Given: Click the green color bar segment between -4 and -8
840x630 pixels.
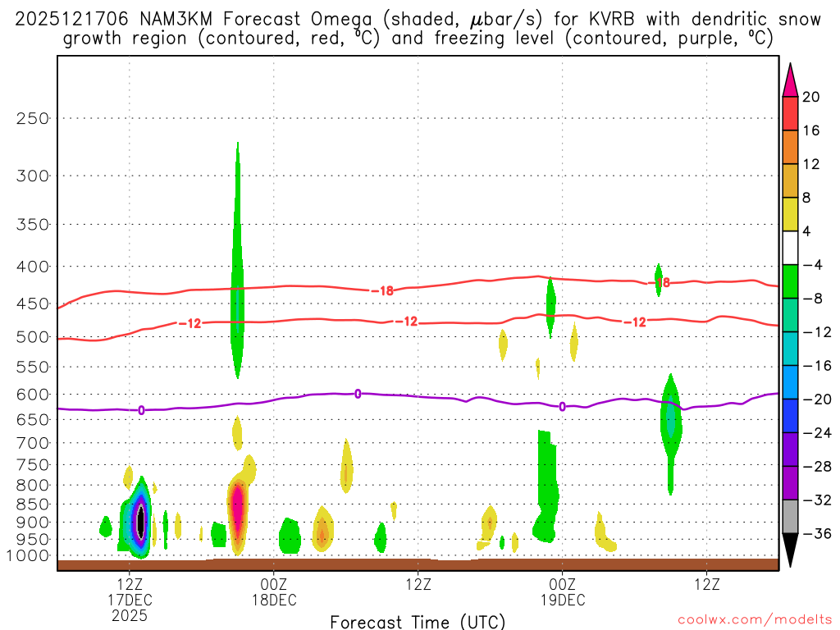Looking at the screenshot, I should pyautogui.click(x=790, y=282).
